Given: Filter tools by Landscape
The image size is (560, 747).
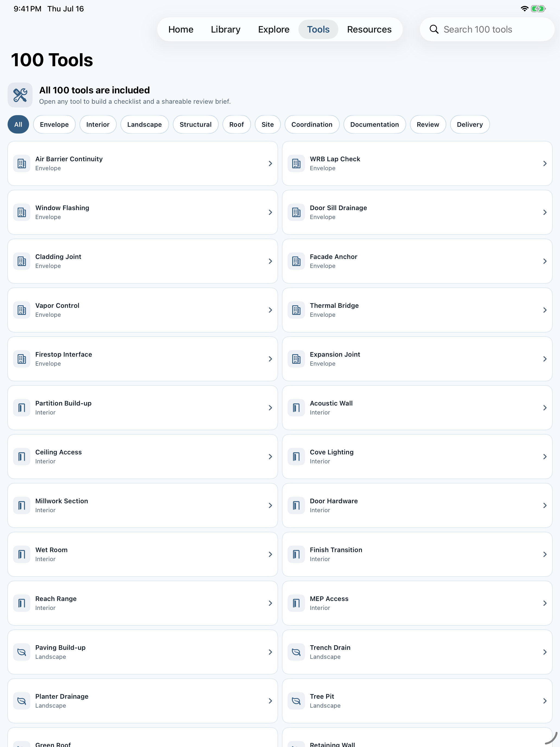Looking at the screenshot, I should pos(144,124).
